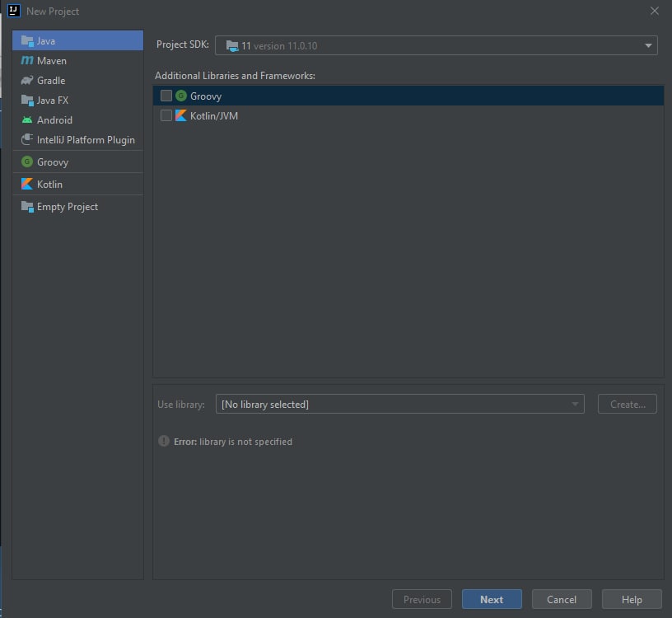672x618 pixels.
Task: Select Gradle project type
Action: (x=77, y=80)
